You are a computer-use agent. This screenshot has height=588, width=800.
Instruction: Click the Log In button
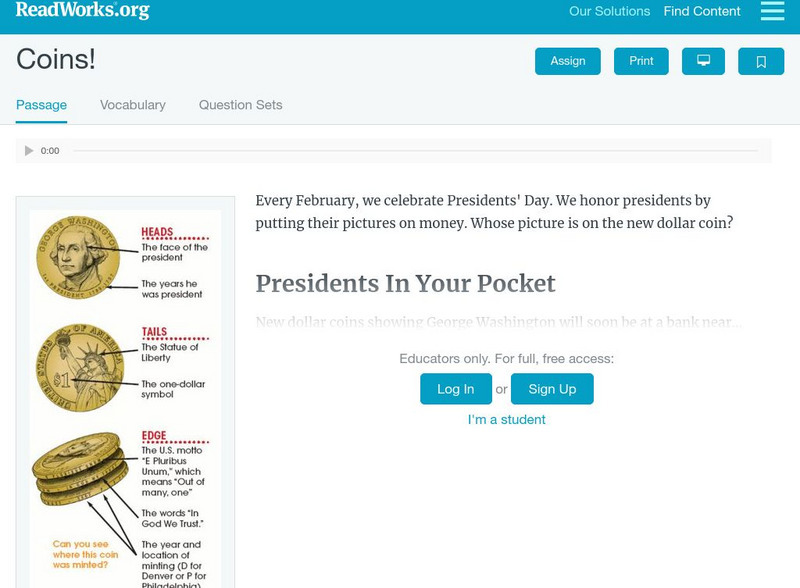pyautogui.click(x=456, y=389)
